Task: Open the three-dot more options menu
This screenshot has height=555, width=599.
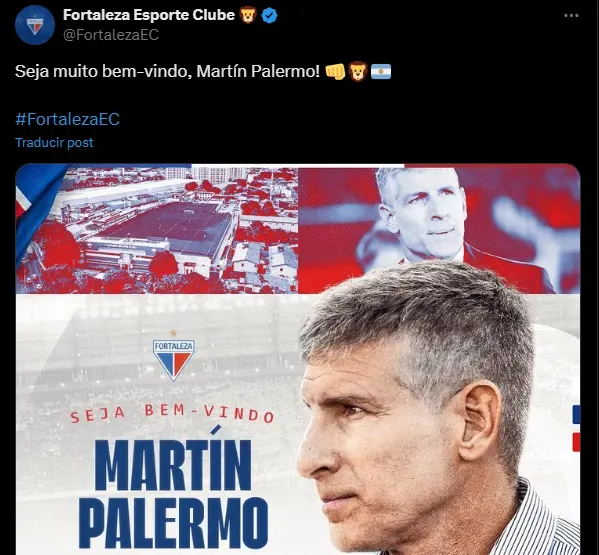Action: (x=571, y=16)
